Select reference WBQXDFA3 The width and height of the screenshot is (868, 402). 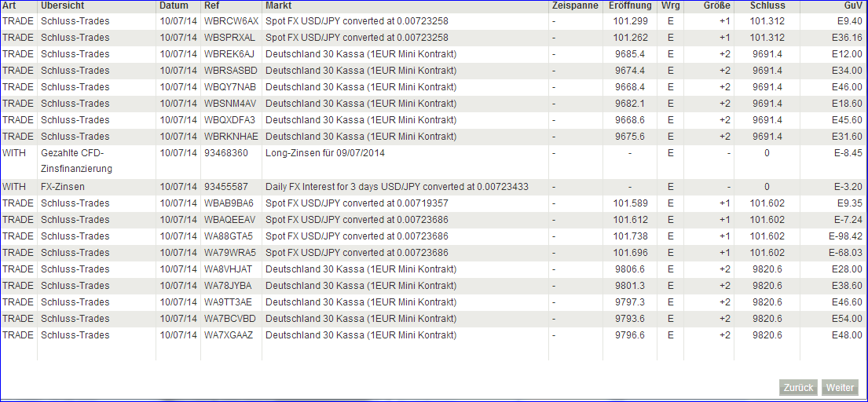[229, 120]
